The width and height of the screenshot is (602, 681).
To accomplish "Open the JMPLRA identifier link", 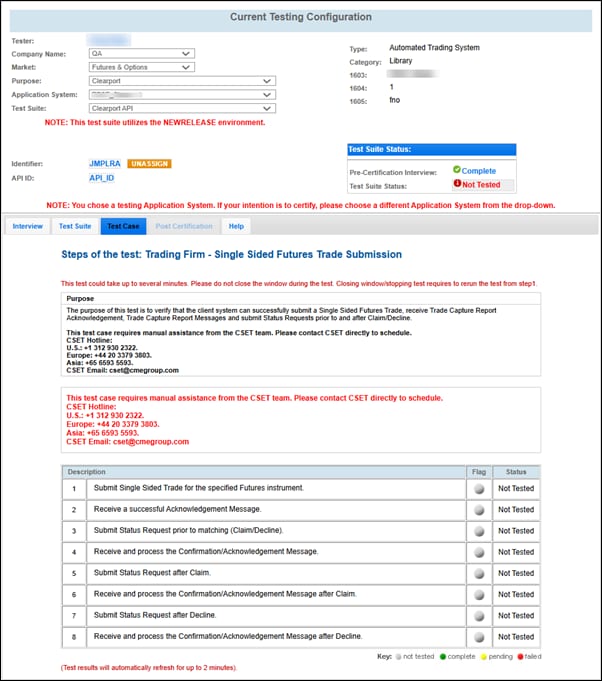I will tap(105, 163).
